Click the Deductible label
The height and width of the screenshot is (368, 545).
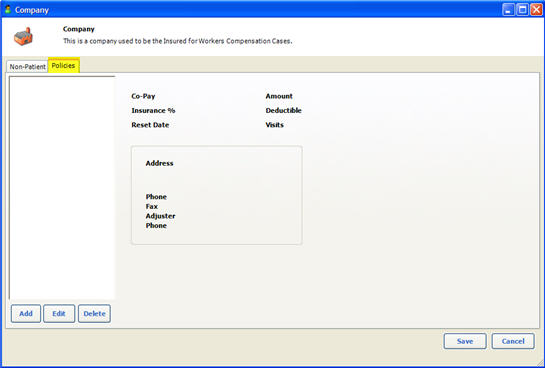pos(283,111)
